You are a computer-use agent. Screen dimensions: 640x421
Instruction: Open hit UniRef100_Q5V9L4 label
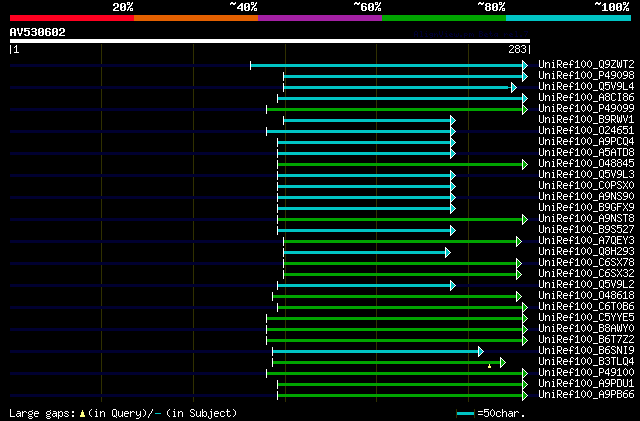click(x=586, y=87)
